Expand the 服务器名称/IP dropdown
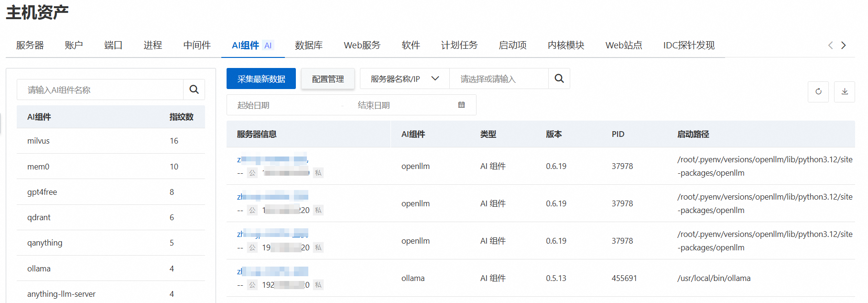 pos(405,79)
